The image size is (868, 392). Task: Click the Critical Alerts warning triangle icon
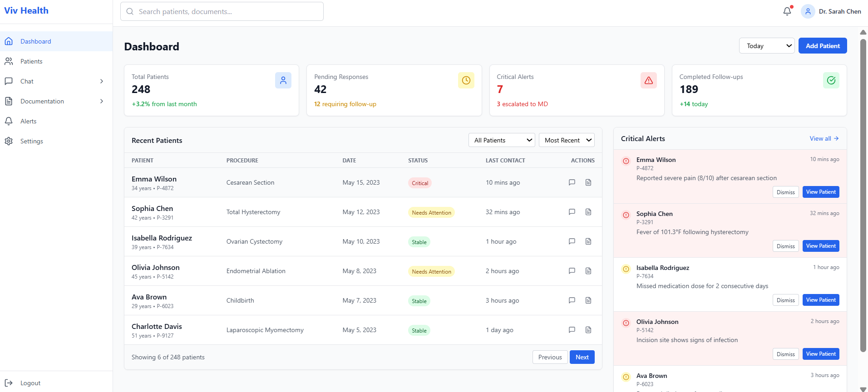(649, 80)
